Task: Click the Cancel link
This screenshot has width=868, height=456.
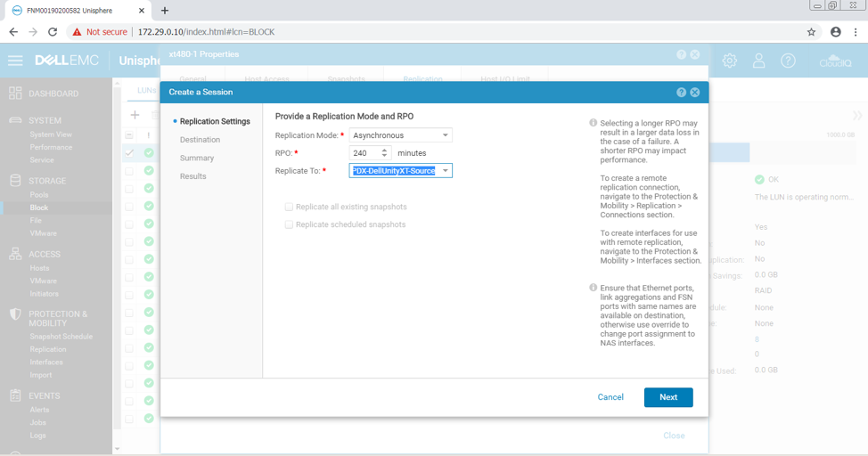Action: pyautogui.click(x=610, y=397)
